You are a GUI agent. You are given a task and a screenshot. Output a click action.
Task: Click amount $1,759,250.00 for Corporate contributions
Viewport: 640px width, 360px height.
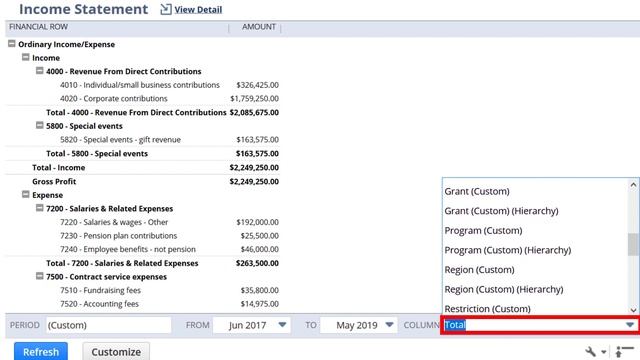(254, 98)
